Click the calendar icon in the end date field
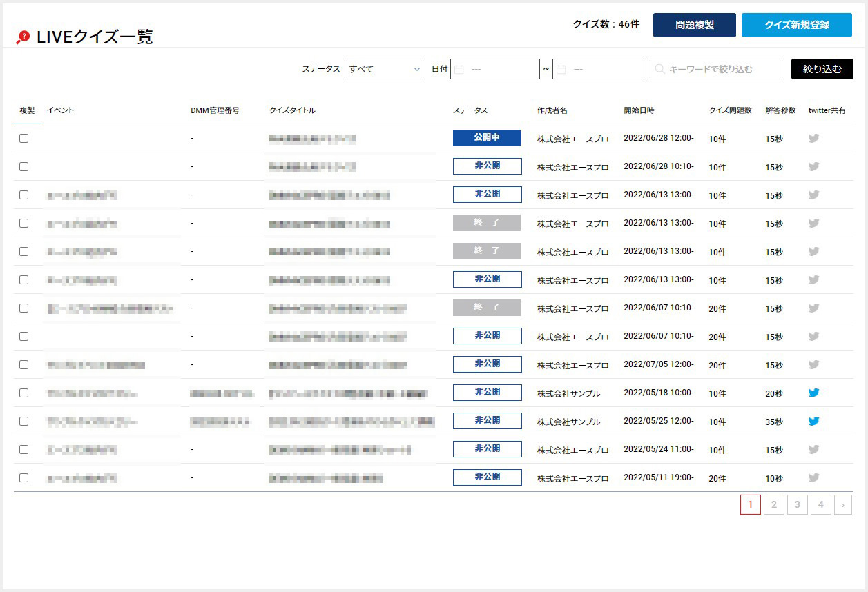Image resolution: width=868 pixels, height=592 pixels. [x=561, y=69]
